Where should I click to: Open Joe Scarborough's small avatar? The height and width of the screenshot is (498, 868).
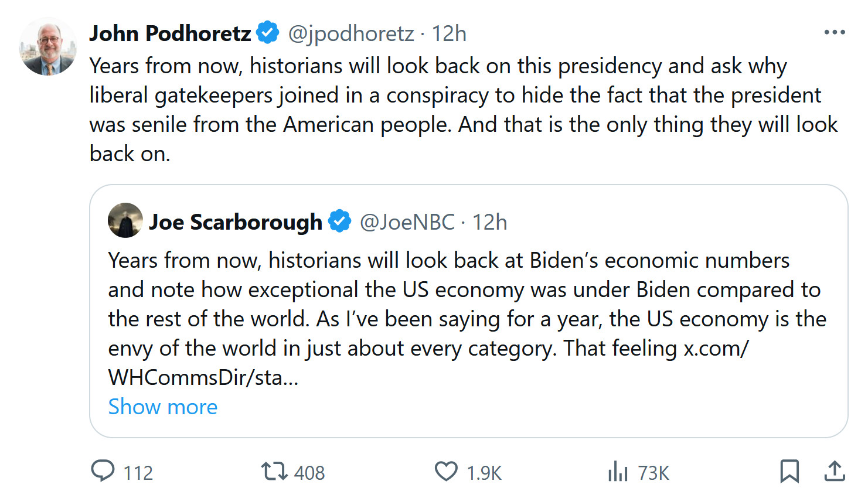point(125,220)
